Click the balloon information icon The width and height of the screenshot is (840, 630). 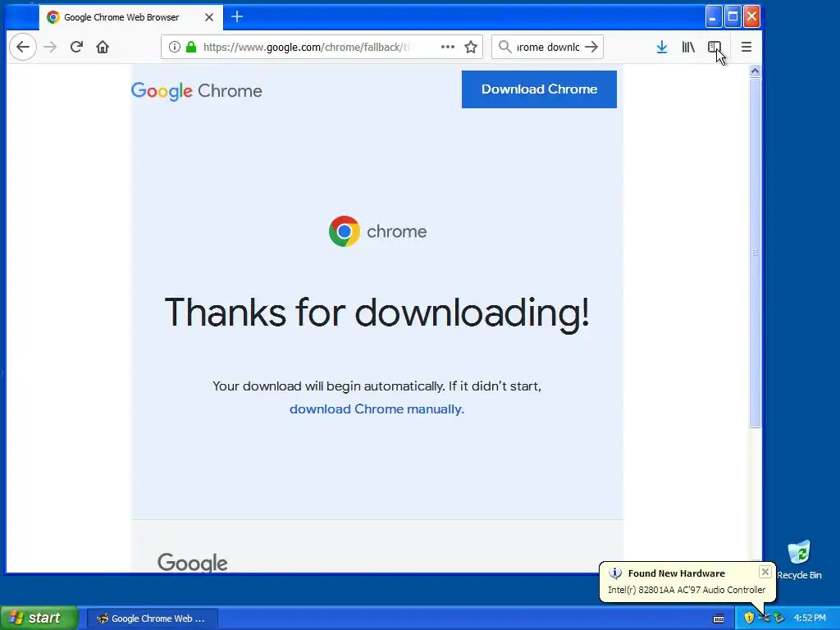[615, 573]
